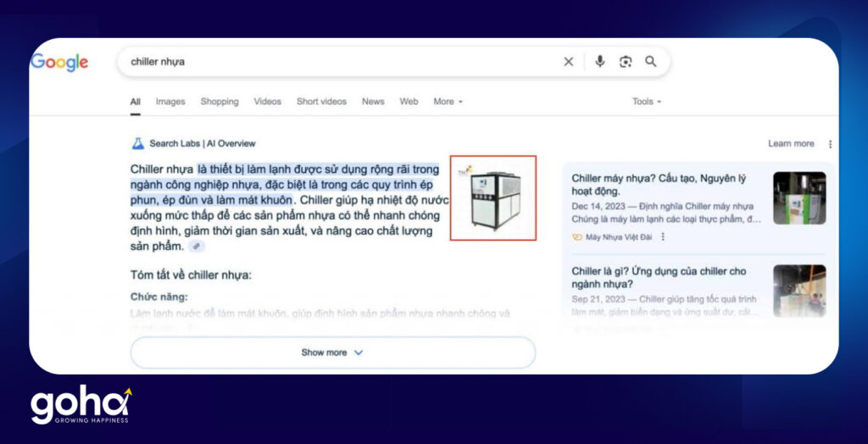Viewport: 868px width, 444px height.
Task: Expand the More search filters dropdown
Action: coord(448,102)
